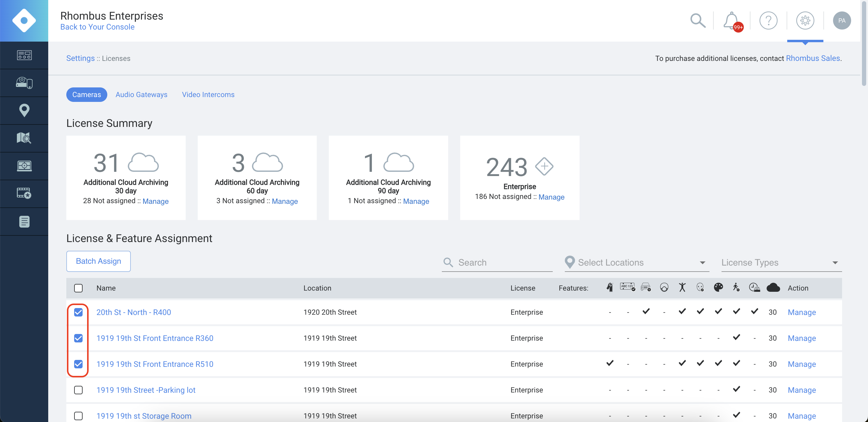Click Manage in the Storage Room row
Viewport: 868px width, 422px height.
click(802, 416)
